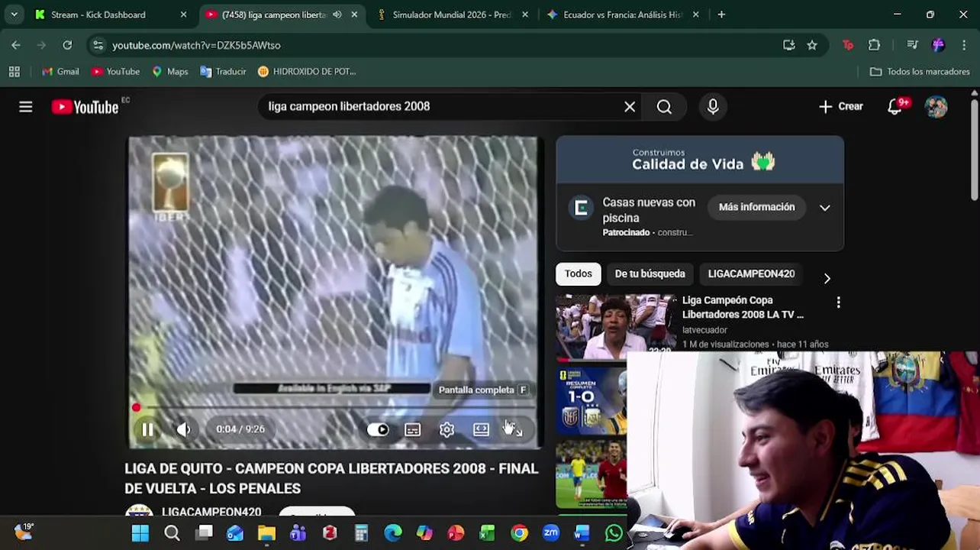Open the 'Calidad de Vida' ad banner

700,160
